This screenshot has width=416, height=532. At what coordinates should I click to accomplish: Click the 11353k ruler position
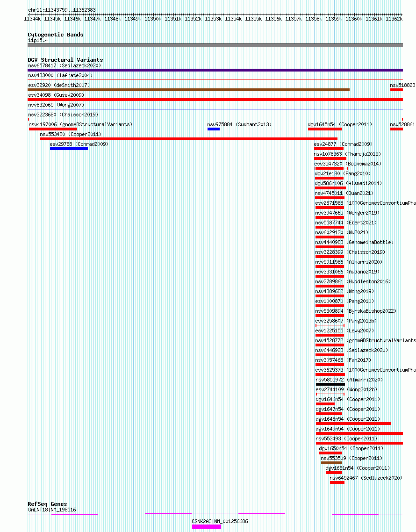point(213,19)
